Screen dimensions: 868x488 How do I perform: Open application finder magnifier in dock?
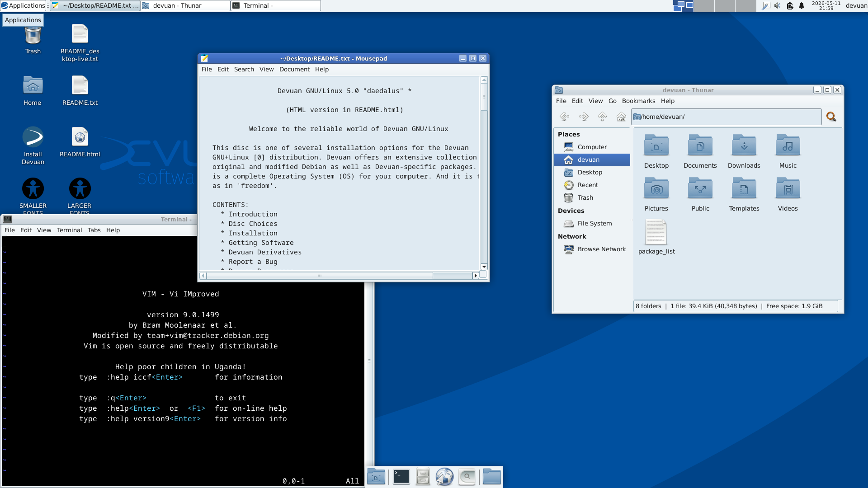(x=467, y=477)
